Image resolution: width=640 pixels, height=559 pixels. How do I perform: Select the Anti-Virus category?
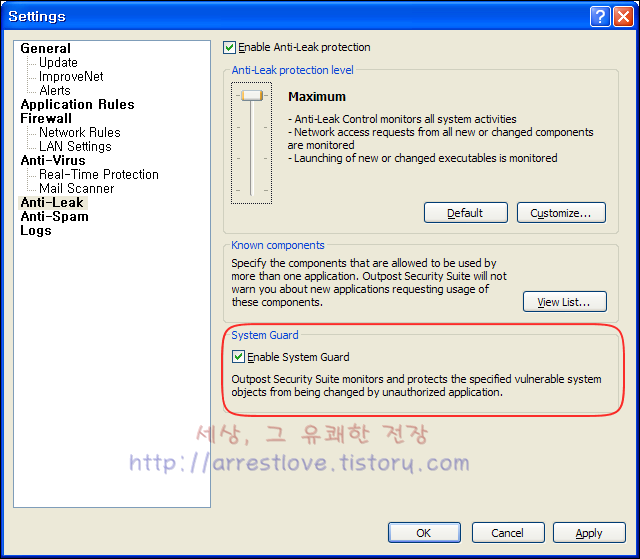53,160
